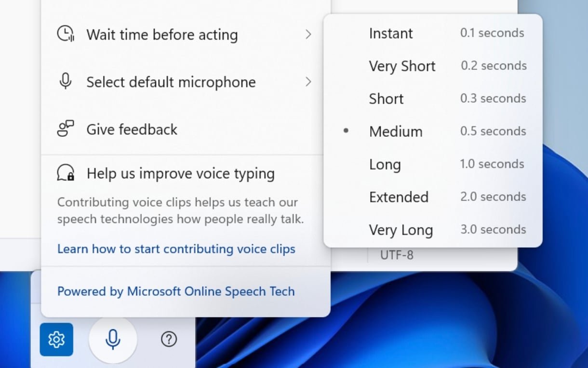Click the UTF-8 encoding status bar item
Viewport: 588px width, 368px height.
coord(397,255)
